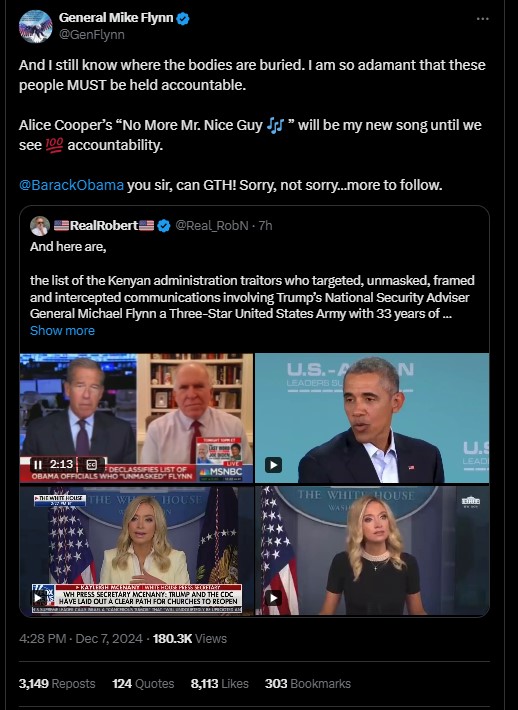Open the @GenFlynn handle
The image size is (518, 710).
click(x=92, y=34)
